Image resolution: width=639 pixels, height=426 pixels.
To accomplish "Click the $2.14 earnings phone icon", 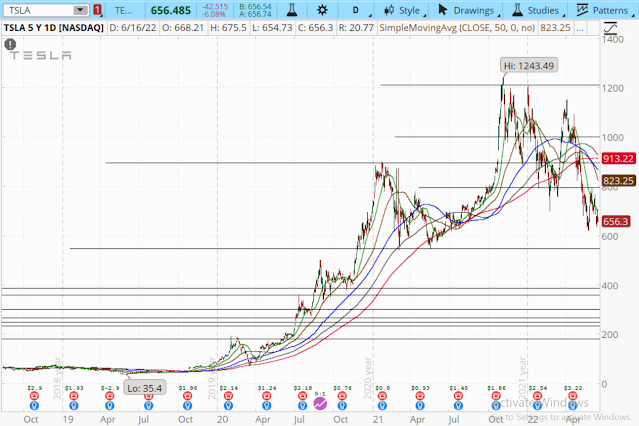I will pyautogui.click(x=228, y=396).
